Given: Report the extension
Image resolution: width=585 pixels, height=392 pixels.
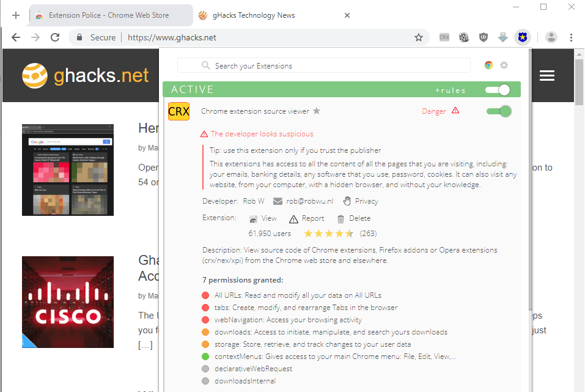Looking at the screenshot, I should pyautogui.click(x=312, y=218).
